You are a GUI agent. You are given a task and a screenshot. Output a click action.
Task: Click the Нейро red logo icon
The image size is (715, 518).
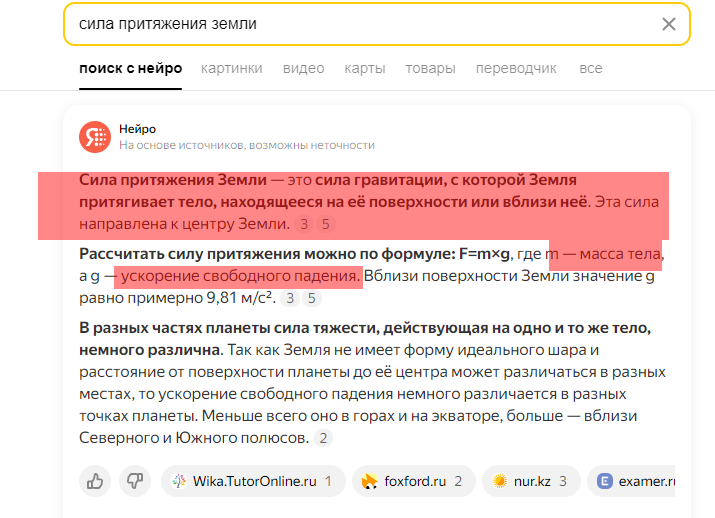pos(95,137)
